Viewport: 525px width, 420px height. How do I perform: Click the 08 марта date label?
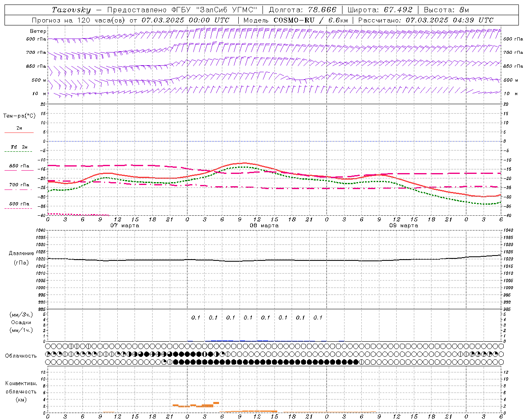click(264, 226)
